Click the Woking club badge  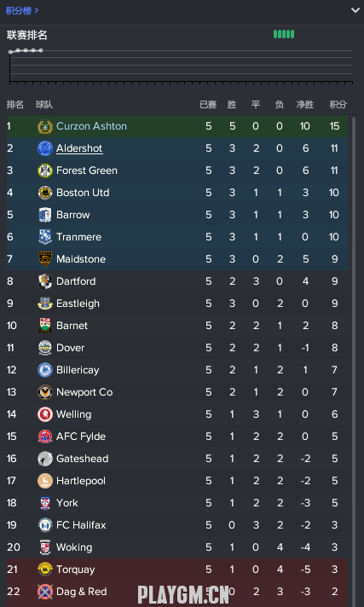[x=45, y=548]
